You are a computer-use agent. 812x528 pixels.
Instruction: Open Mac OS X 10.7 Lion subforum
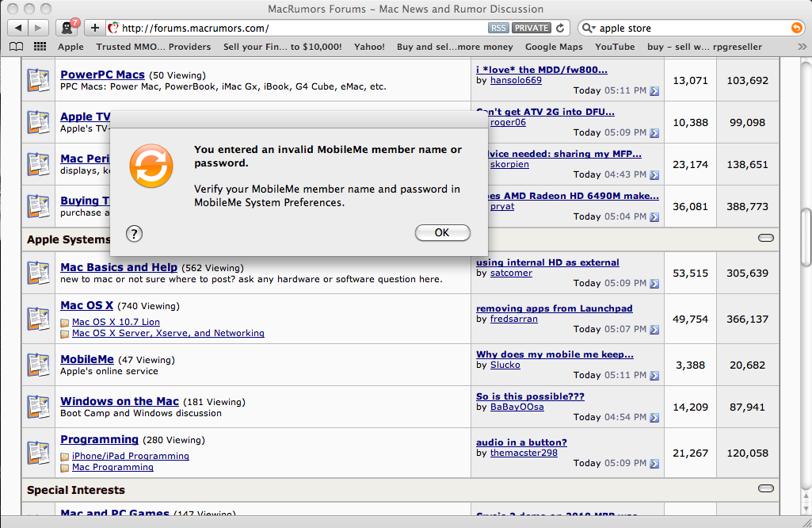116,322
